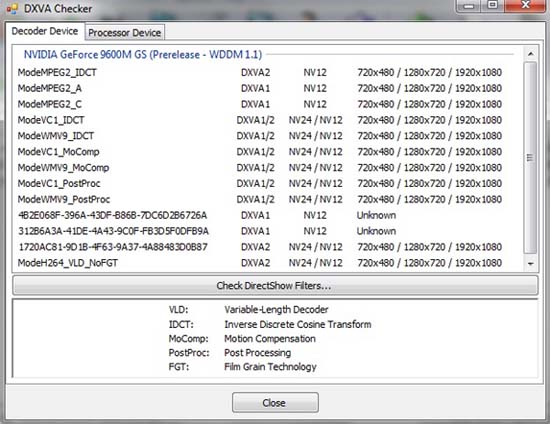Click Inverse Discrete Cosine Transform text
The image size is (550, 424).
click(298, 324)
